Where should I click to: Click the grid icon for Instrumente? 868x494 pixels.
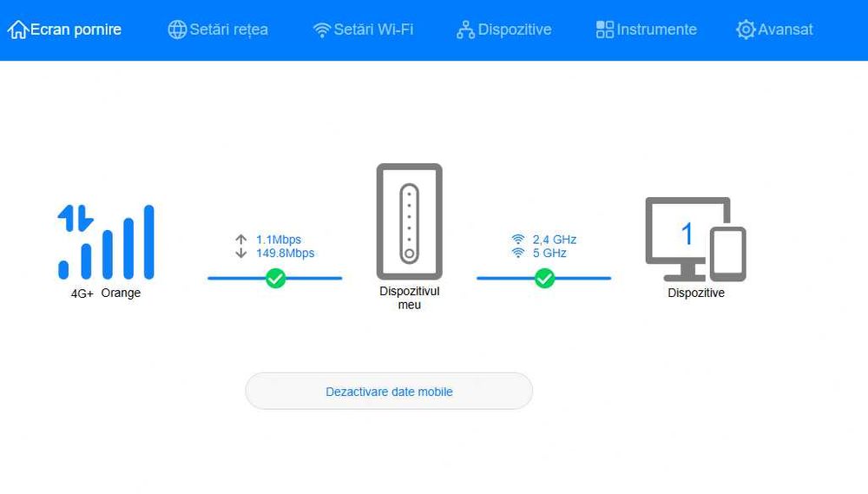605,30
